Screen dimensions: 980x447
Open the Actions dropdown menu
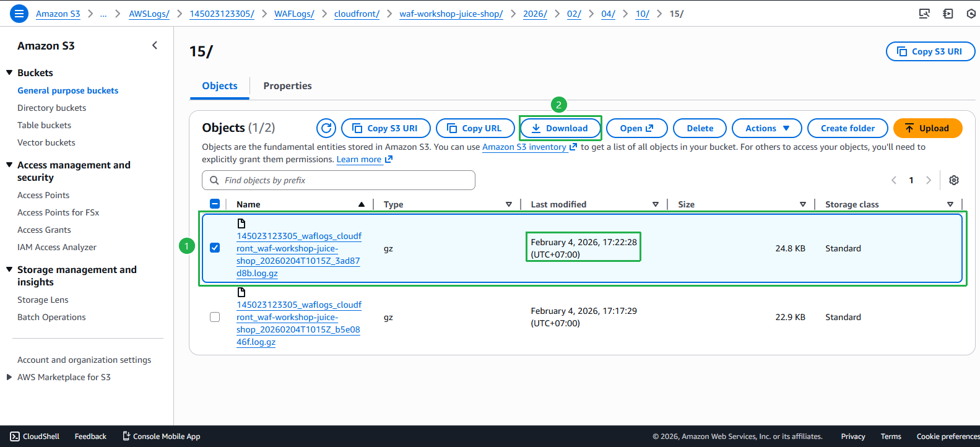(x=767, y=128)
